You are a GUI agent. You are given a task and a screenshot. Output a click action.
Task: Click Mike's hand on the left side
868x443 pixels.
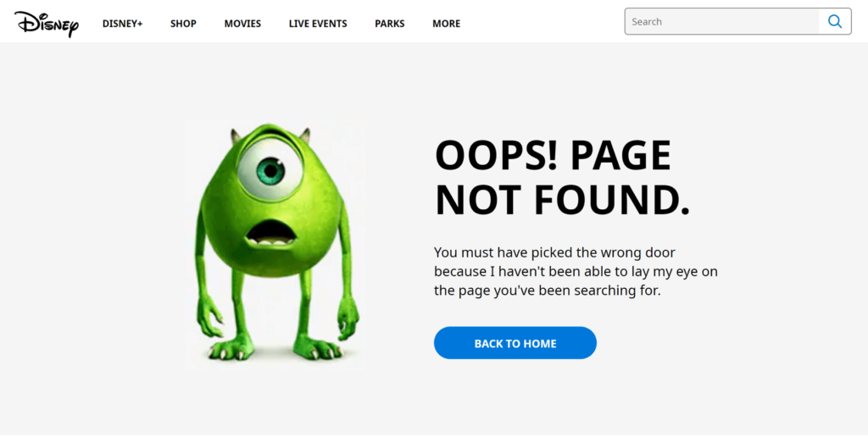209,318
